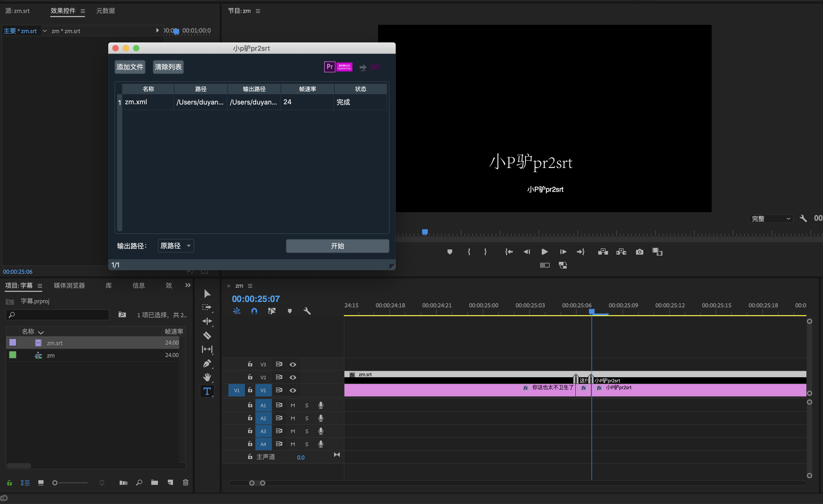Screen dimensions: 823x504
Task: Open 媒体浏览器 tab
Action: (69, 285)
